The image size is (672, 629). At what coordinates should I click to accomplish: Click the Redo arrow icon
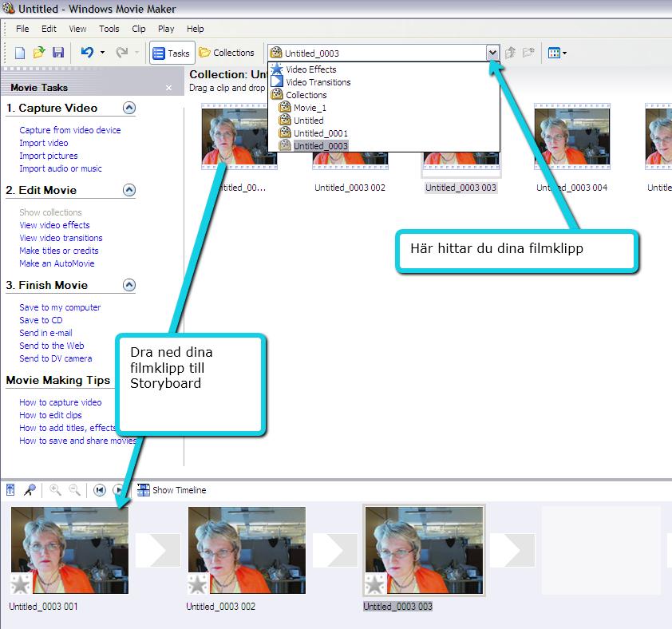tap(122, 53)
